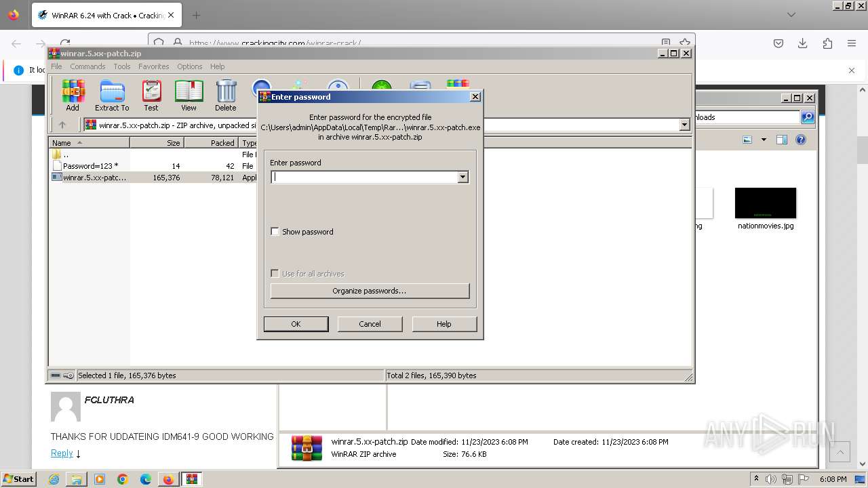
Task: Click the Extract To toolbar icon
Action: 112,96
